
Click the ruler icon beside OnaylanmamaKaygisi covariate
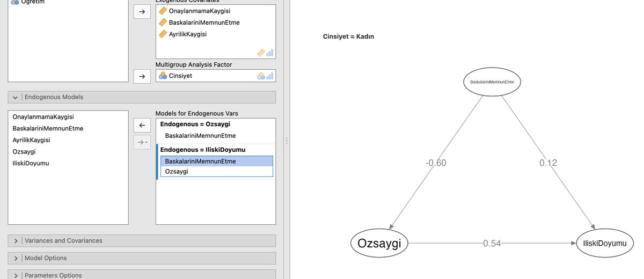pyautogui.click(x=163, y=11)
